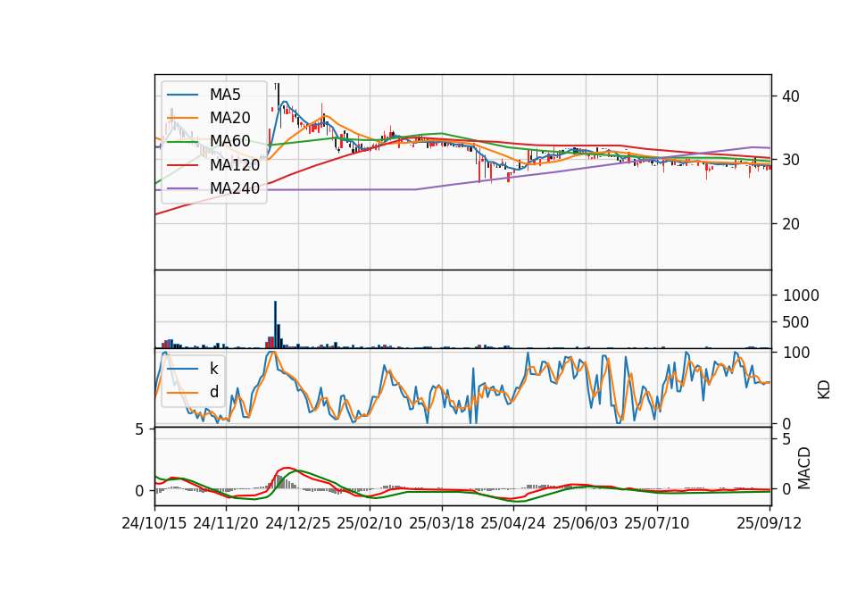Click the 25/02/10 date axis label

coord(370,523)
